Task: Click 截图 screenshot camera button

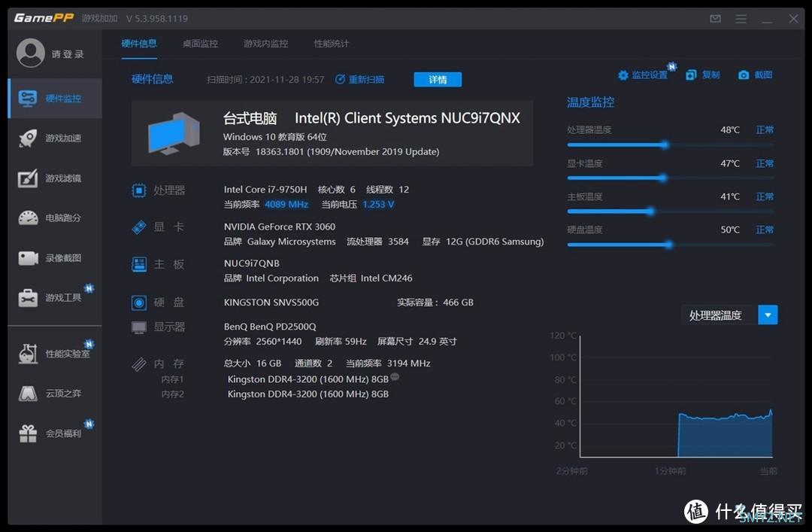Action: [x=756, y=75]
